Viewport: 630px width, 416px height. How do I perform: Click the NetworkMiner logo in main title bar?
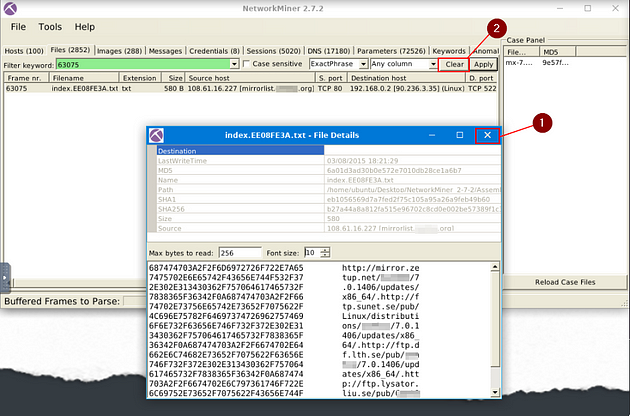(x=10, y=8)
